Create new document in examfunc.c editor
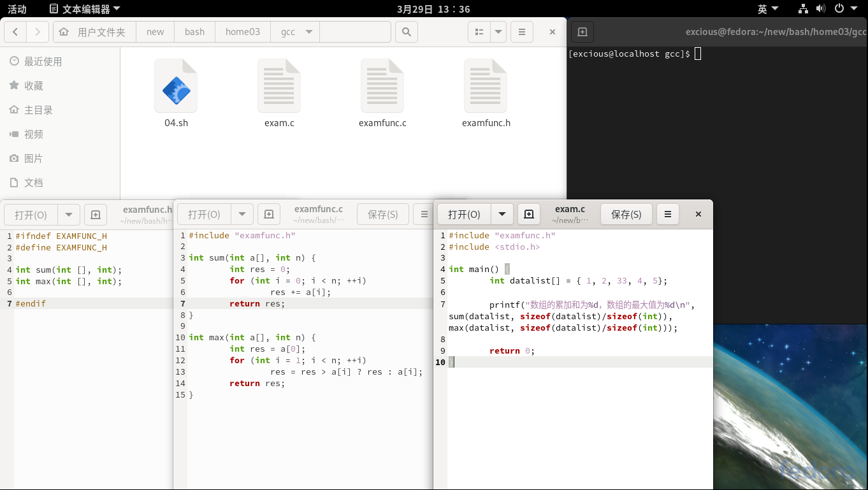 [x=269, y=214]
